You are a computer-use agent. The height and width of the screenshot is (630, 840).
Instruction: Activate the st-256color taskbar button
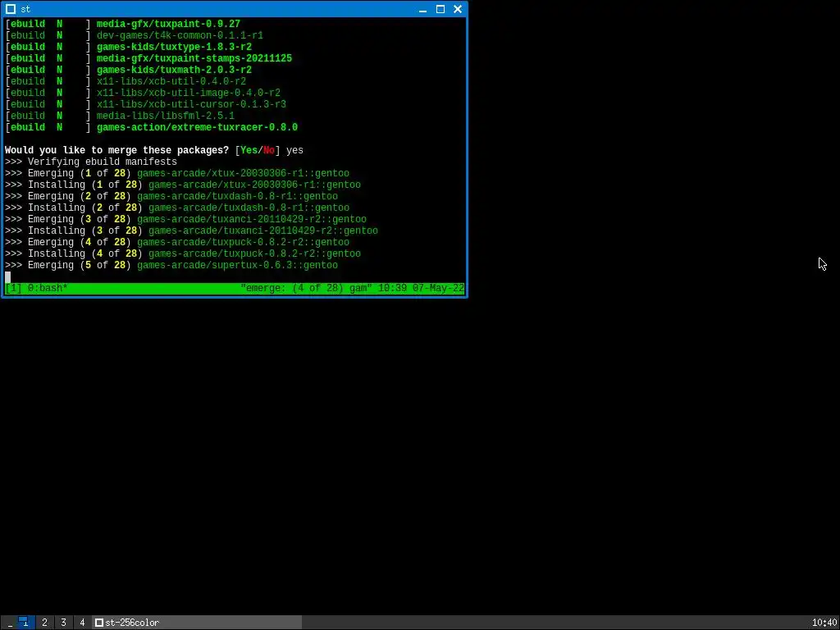(197, 622)
